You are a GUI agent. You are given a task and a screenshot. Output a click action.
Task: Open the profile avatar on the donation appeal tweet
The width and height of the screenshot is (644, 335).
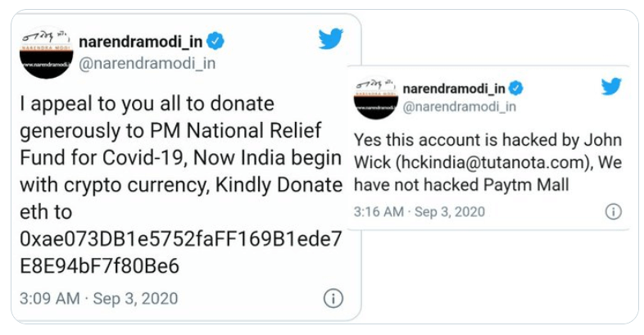(47, 53)
